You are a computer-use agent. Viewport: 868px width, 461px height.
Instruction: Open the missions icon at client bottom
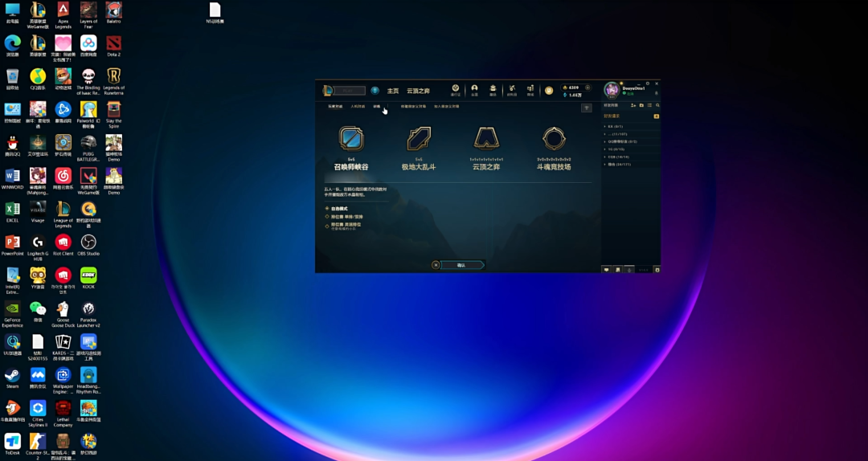coord(618,270)
